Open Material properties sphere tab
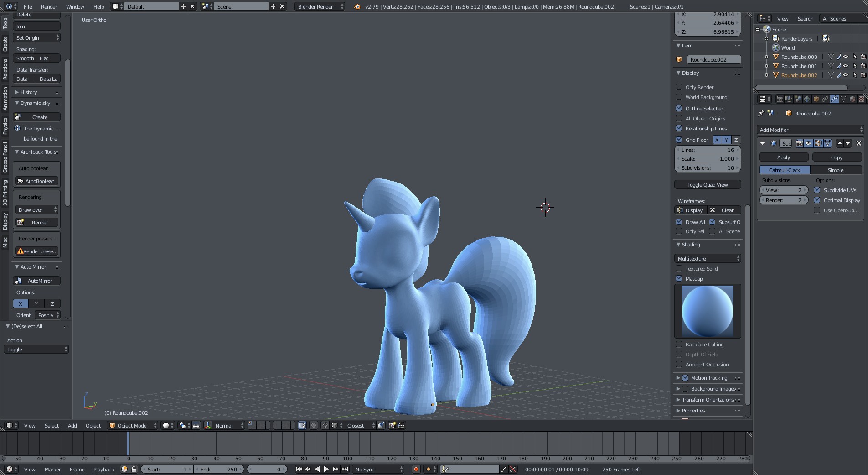The height and width of the screenshot is (475, 868). [852, 99]
